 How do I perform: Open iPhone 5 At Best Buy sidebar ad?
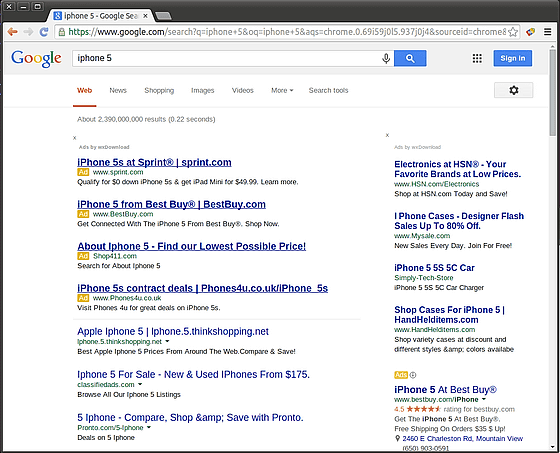coord(445,390)
